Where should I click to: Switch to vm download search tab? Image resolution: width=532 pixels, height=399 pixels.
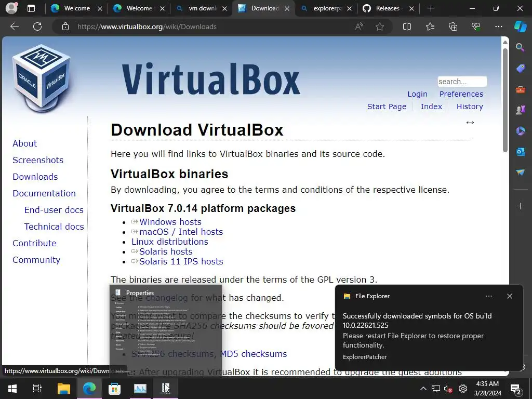click(x=202, y=8)
